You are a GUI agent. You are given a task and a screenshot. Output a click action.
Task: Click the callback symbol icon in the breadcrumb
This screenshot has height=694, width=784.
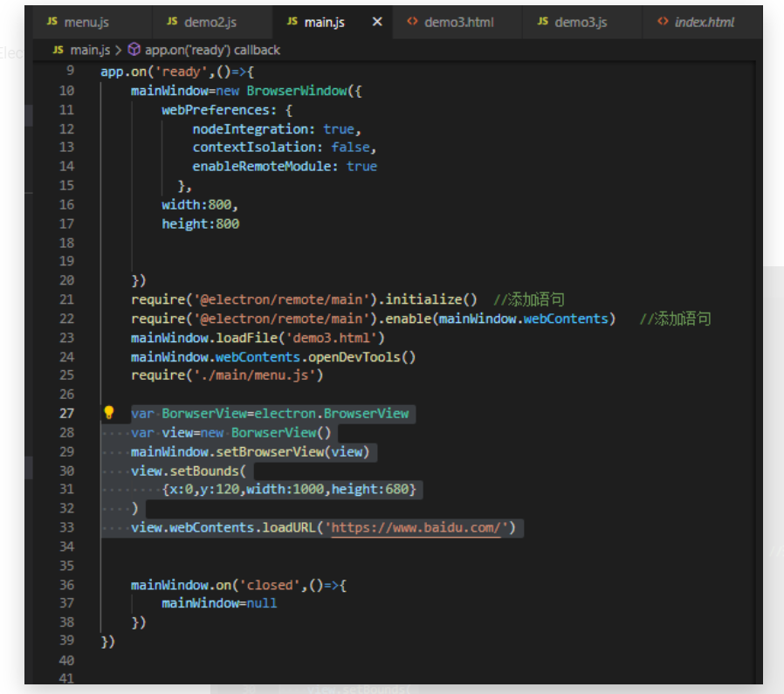(135, 50)
